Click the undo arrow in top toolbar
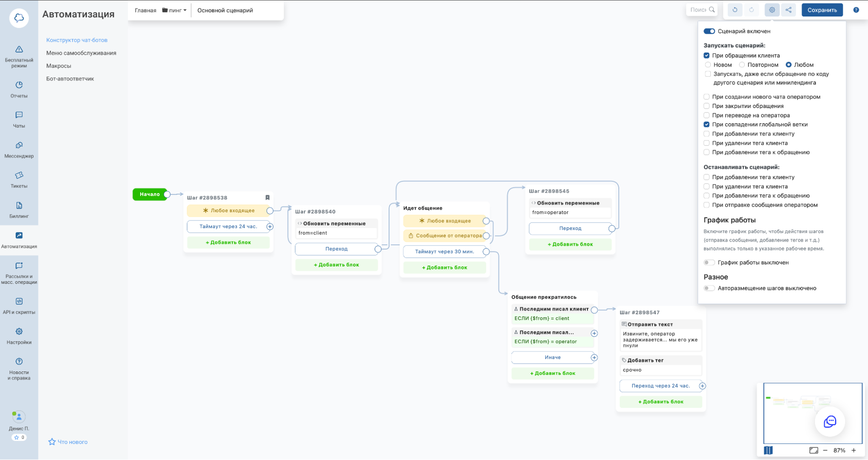 735,10
